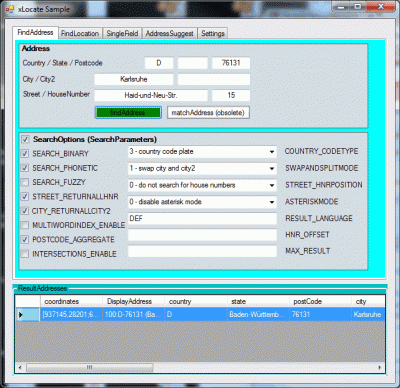Click the empty HNR_OFFSET input field
Viewport: 400px width, 388px height.
[202, 235]
